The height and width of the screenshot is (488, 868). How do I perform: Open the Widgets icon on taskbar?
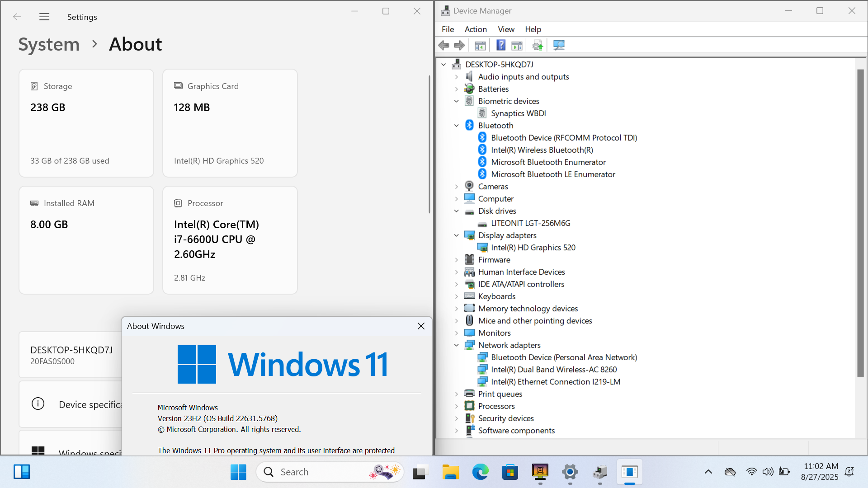[x=21, y=472]
